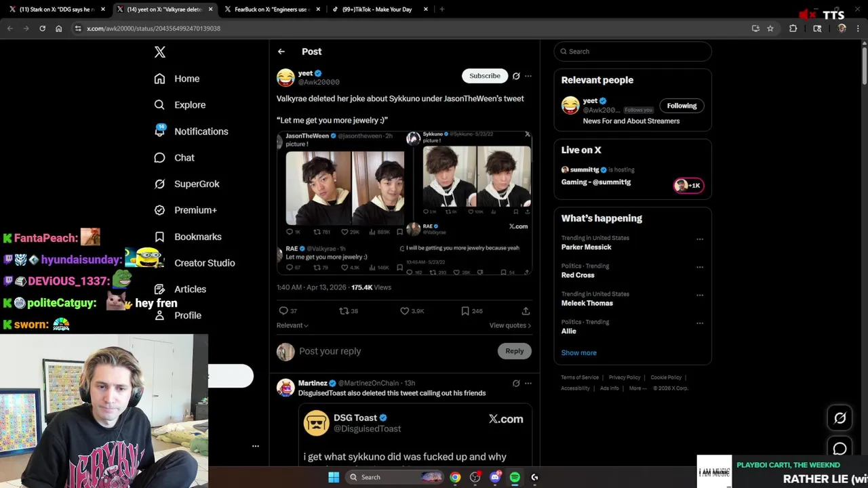
Task: Click Show more under What's happening
Action: pos(579,353)
